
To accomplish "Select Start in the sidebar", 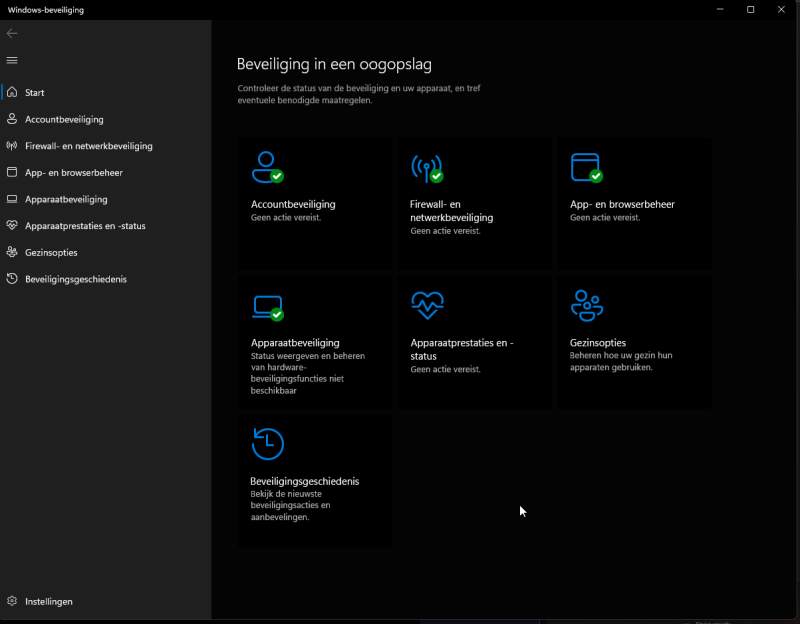I will pyautogui.click(x=35, y=93).
